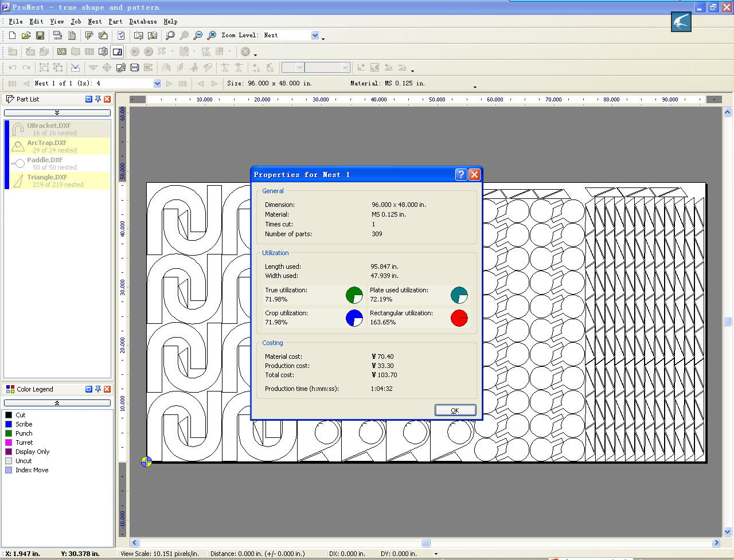Click the magenta Turret color swatch

point(9,442)
